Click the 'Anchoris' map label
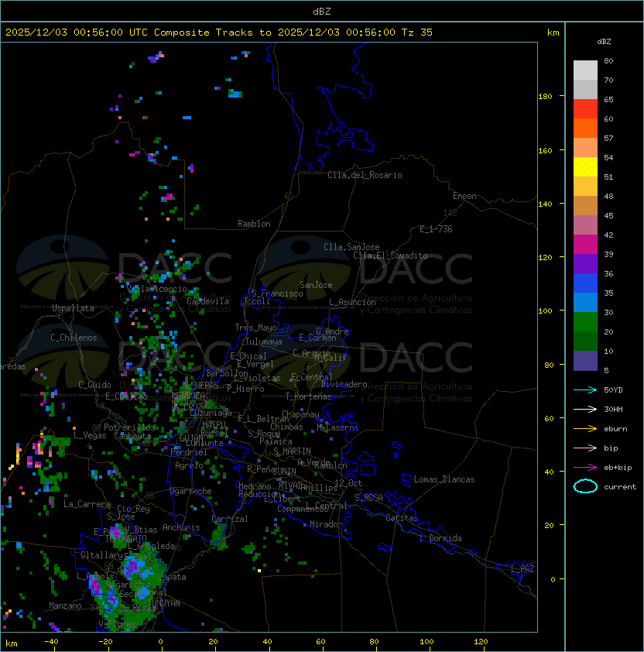Viewport: 644px width, 652px height. 181,527
